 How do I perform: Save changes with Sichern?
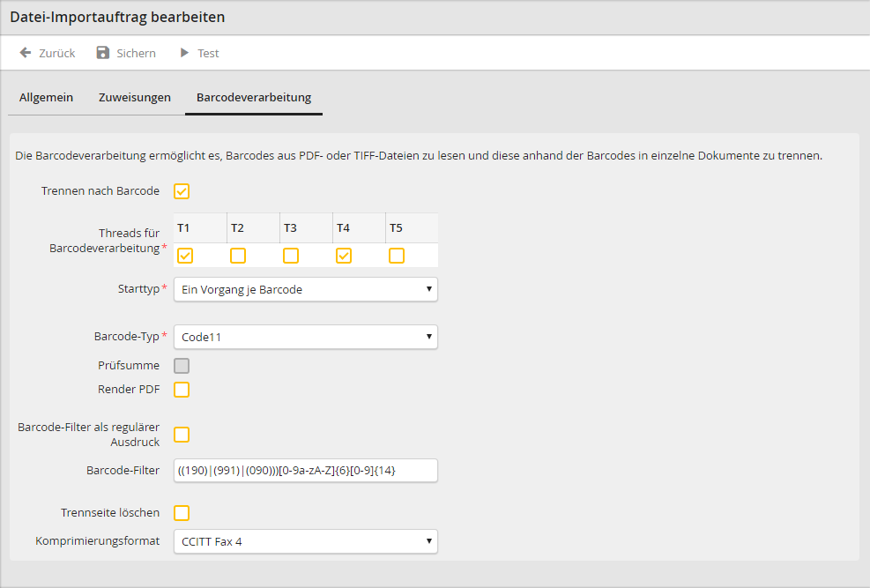point(134,53)
